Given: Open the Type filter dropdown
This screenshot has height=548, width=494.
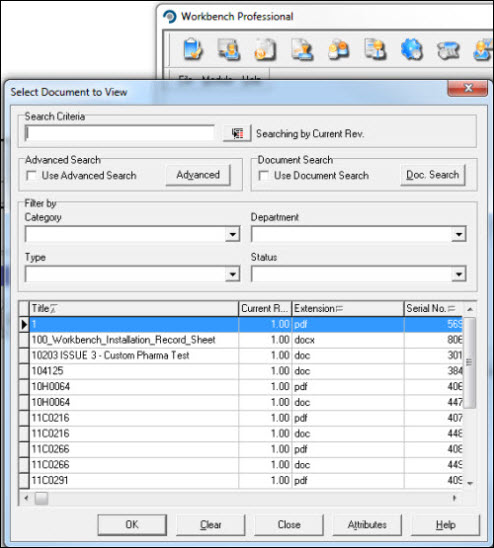Looking at the screenshot, I should pyautogui.click(x=232, y=274).
